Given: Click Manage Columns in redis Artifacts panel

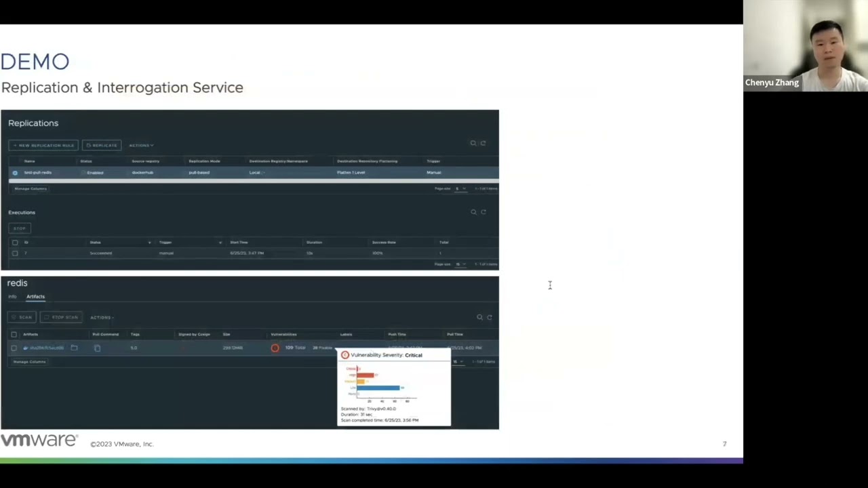Looking at the screenshot, I should [29, 361].
